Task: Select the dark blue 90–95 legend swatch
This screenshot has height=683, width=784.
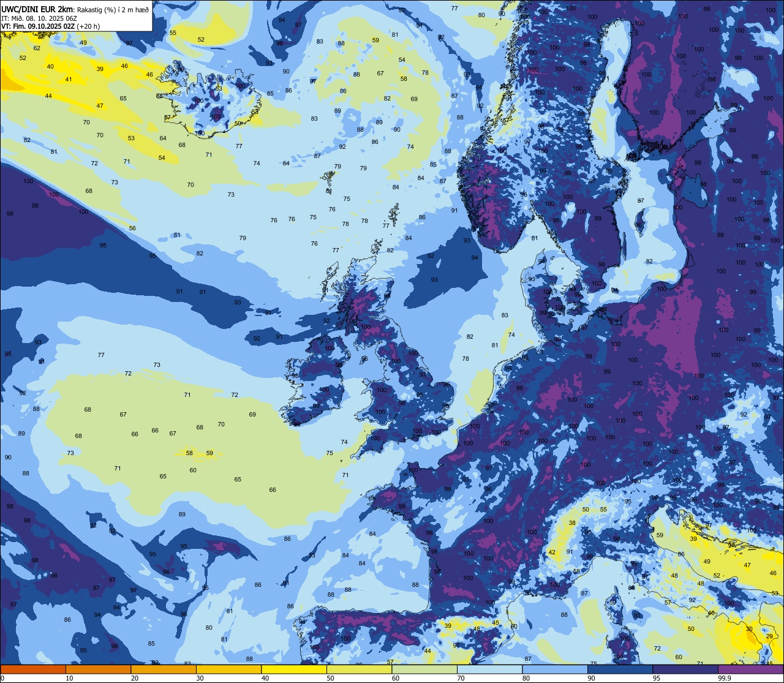Action: (620, 670)
